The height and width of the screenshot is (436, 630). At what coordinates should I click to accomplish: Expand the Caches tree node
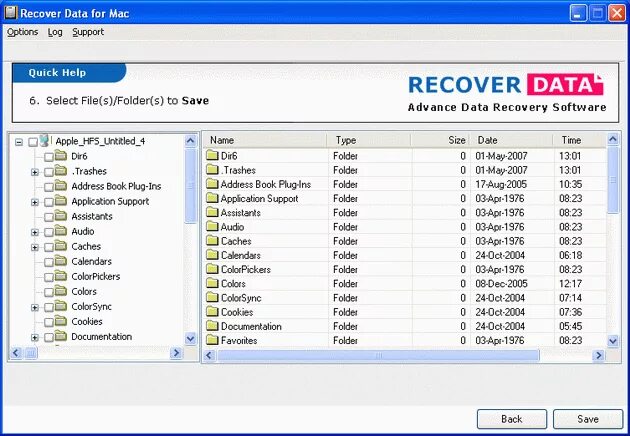click(x=35, y=247)
